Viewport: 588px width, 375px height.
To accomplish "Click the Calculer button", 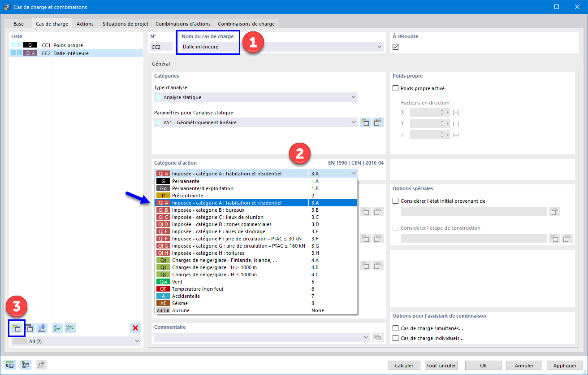I will click(404, 366).
